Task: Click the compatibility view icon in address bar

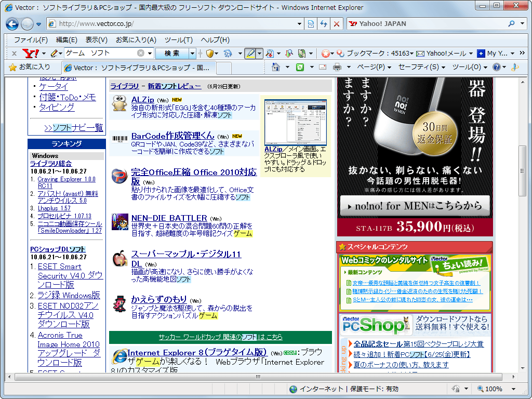Action: pos(311,24)
